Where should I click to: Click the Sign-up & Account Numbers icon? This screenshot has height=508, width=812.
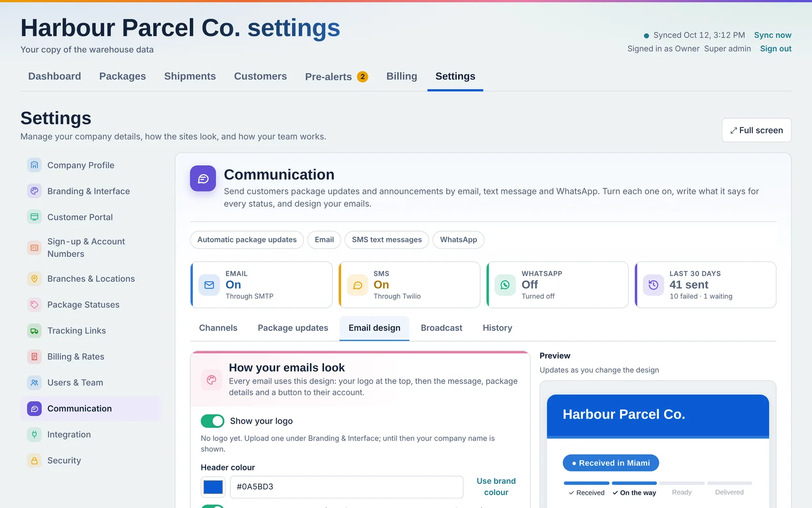[x=35, y=248]
